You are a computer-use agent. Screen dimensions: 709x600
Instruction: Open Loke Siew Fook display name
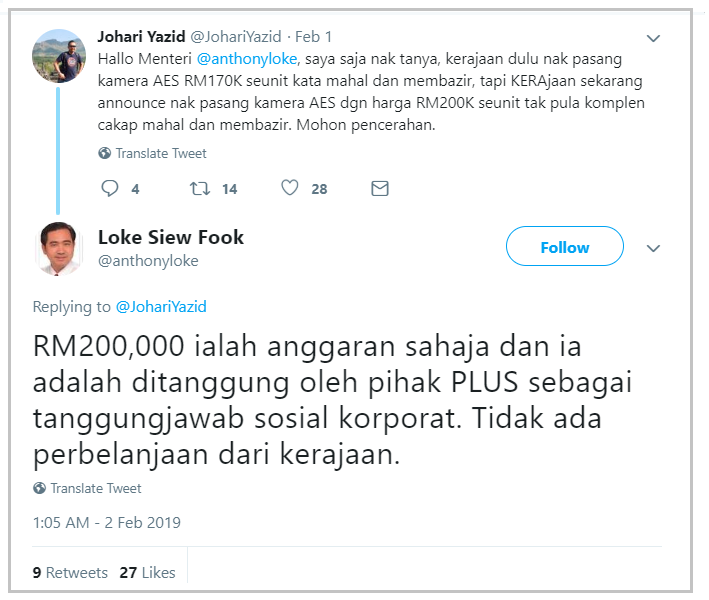pos(171,237)
